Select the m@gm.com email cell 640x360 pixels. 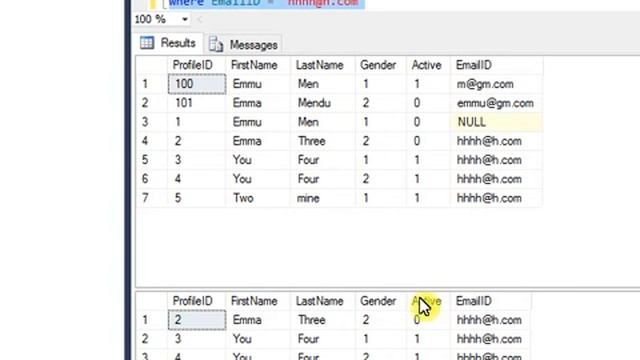point(496,84)
